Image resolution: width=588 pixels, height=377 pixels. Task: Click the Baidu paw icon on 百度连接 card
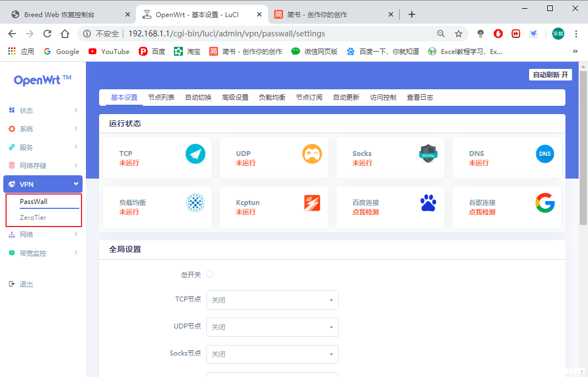coord(428,203)
